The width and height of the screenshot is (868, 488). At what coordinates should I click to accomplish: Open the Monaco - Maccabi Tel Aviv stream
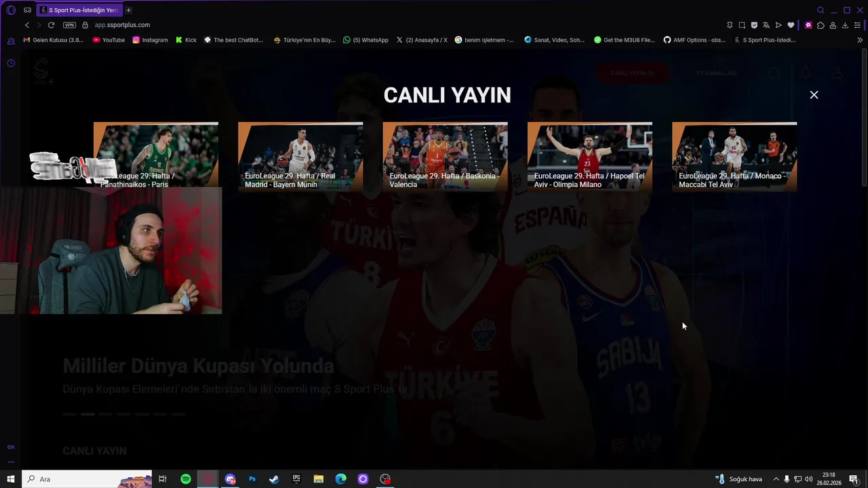pos(734,156)
